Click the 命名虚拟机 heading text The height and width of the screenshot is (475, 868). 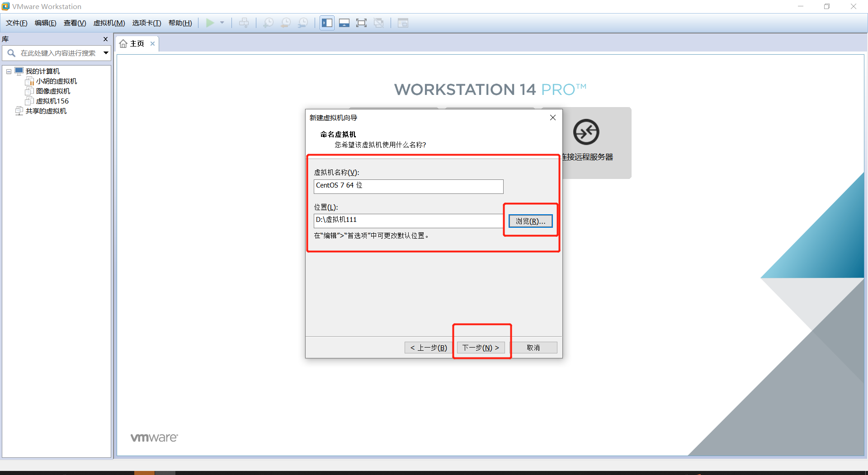pyautogui.click(x=338, y=134)
